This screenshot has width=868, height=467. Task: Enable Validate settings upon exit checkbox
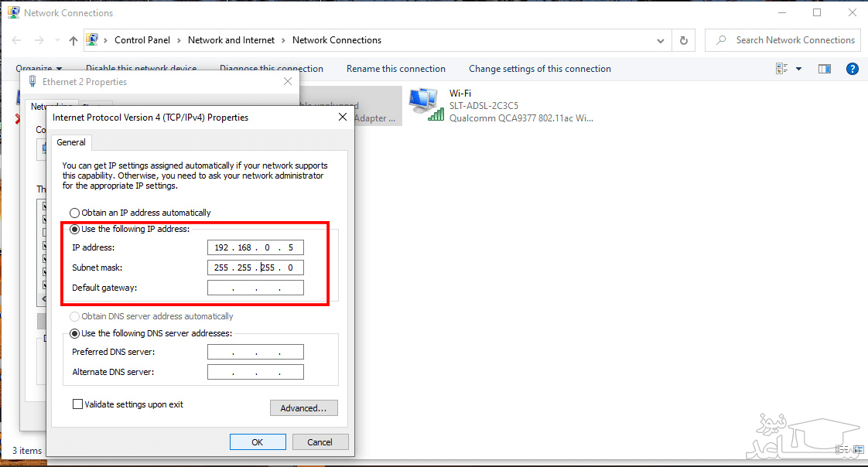[77, 404]
